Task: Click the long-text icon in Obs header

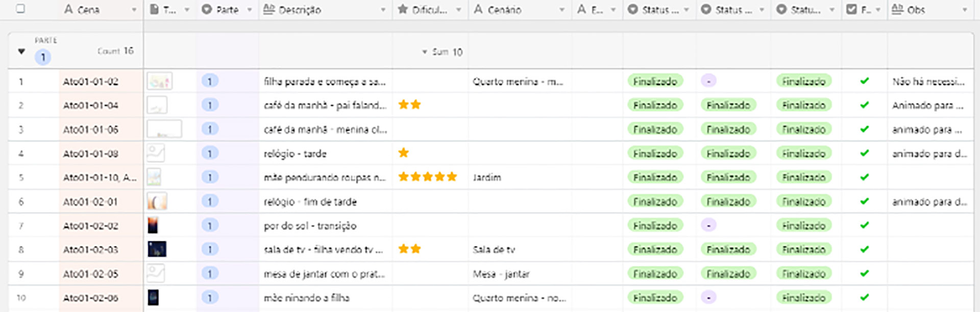Action: point(897,9)
